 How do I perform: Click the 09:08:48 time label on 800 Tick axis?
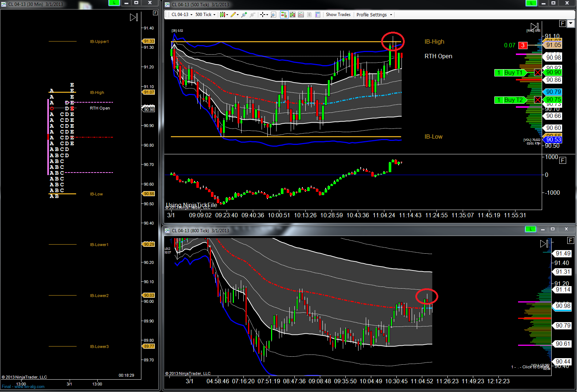click(320, 381)
